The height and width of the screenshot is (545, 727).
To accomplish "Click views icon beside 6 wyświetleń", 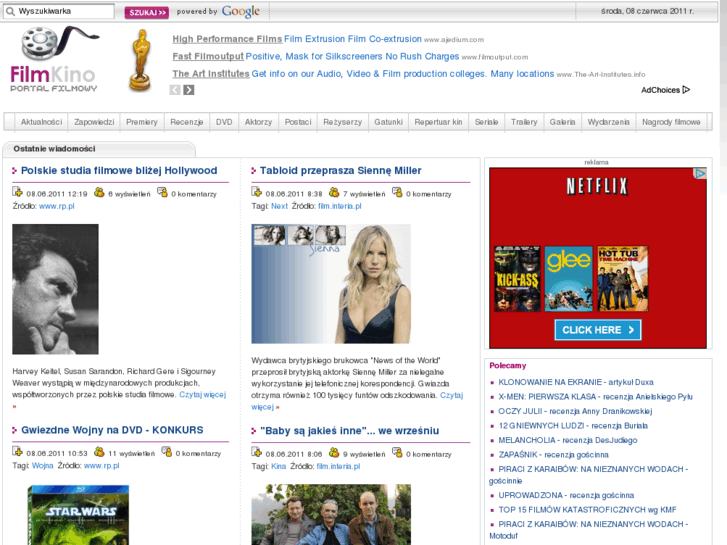I will (99, 192).
